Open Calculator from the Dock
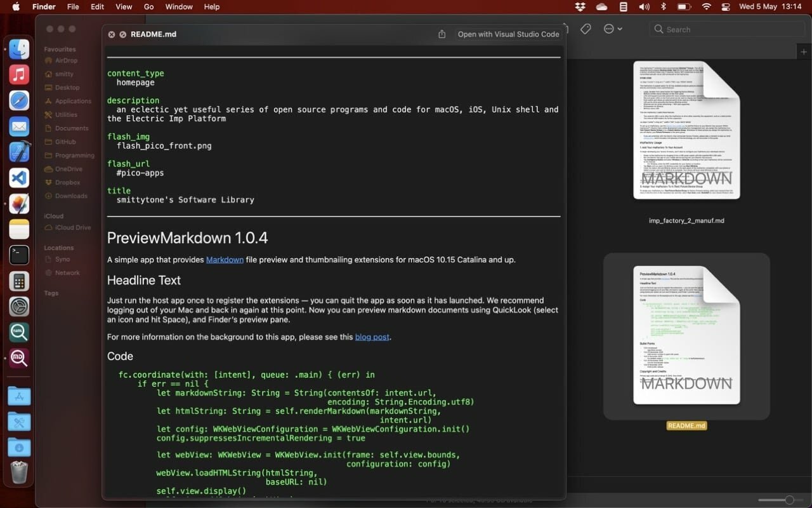This screenshot has width=812, height=508. click(x=19, y=281)
